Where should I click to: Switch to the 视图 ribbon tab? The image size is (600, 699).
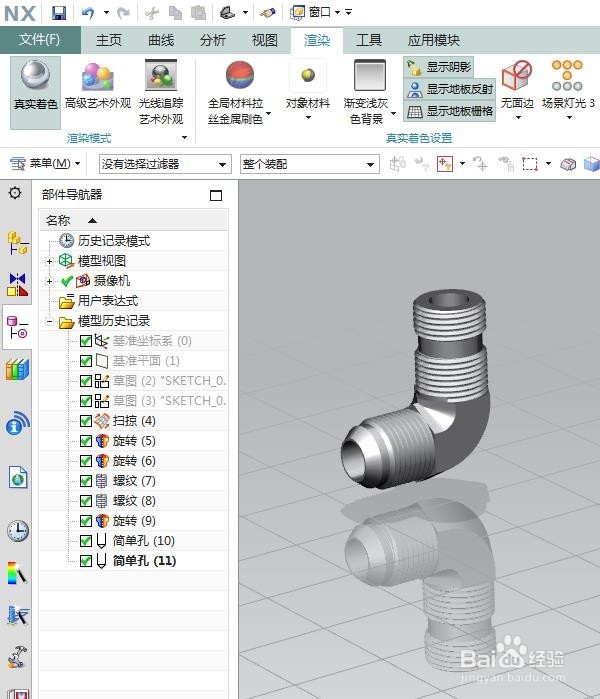pos(265,40)
